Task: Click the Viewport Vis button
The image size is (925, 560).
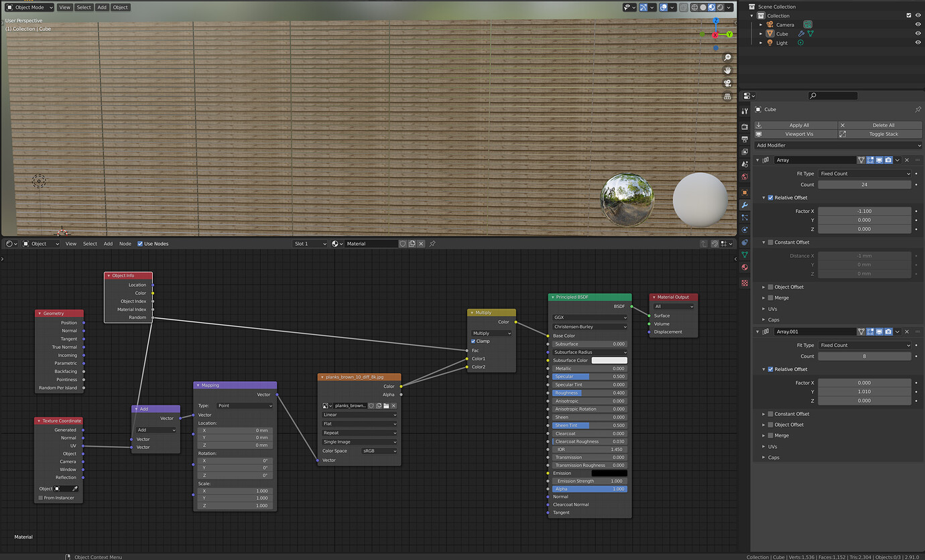Action: point(796,134)
